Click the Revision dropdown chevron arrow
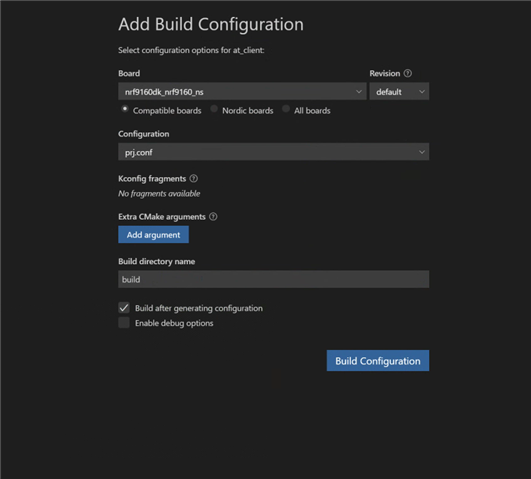Viewport: 531px width, 479px height. 422,91
